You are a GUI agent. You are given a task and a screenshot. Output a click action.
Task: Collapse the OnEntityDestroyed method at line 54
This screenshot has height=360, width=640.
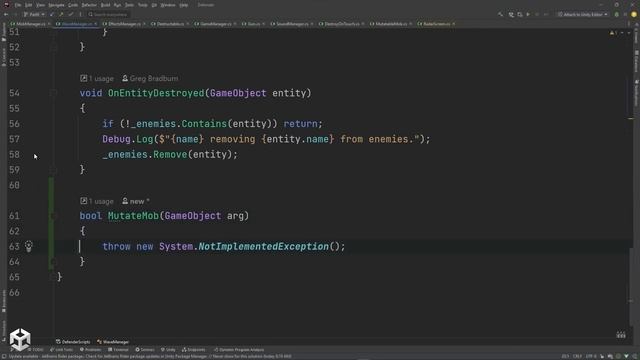pyautogui.click(x=53, y=93)
